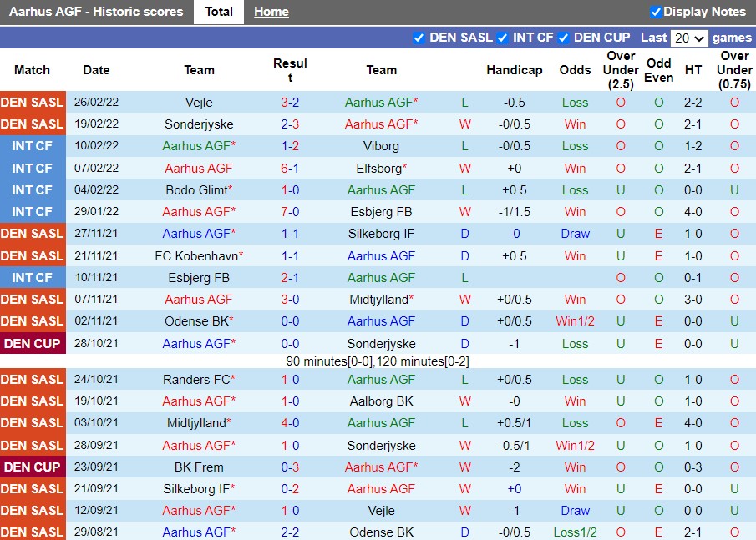
Task: Click Aalborg BK team name
Action: click(x=382, y=401)
